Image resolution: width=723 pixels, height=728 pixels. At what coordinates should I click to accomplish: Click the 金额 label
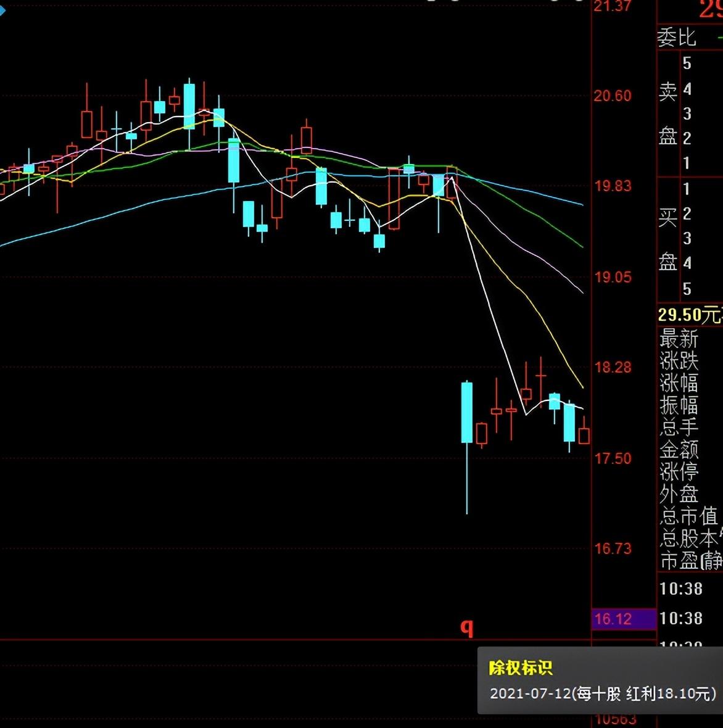(x=679, y=449)
